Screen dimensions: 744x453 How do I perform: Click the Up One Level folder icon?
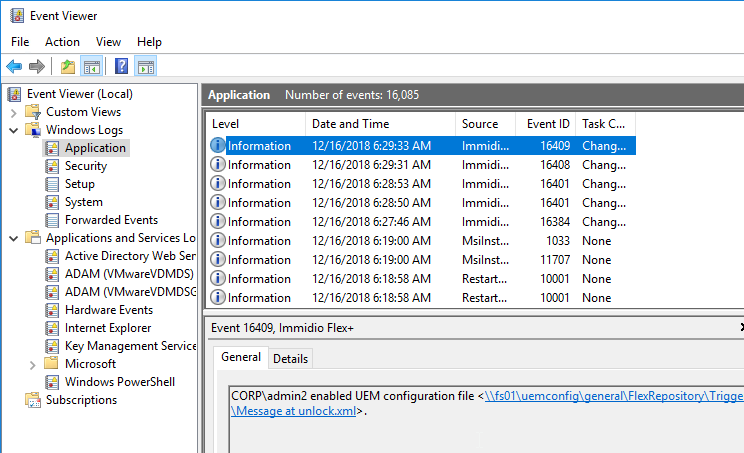tap(68, 66)
